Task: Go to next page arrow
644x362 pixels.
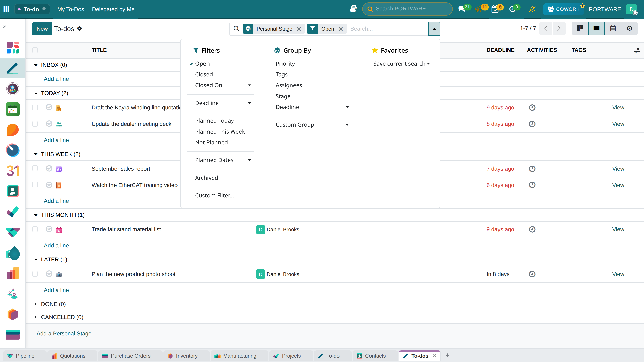Action: [x=559, y=29]
